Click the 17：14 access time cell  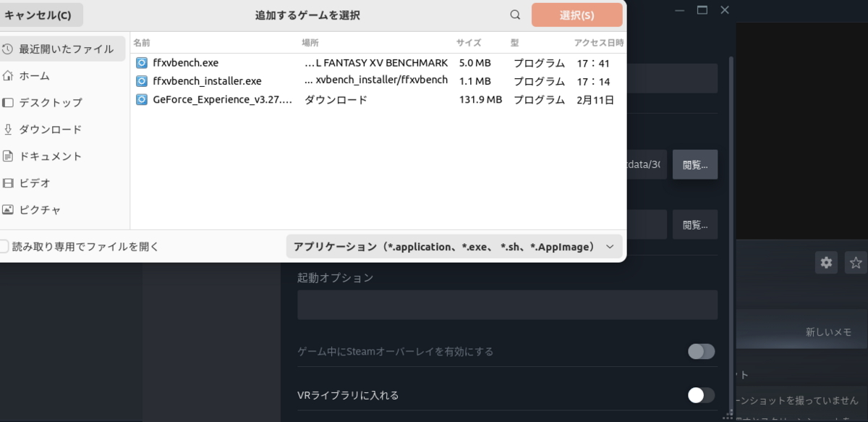tap(593, 81)
